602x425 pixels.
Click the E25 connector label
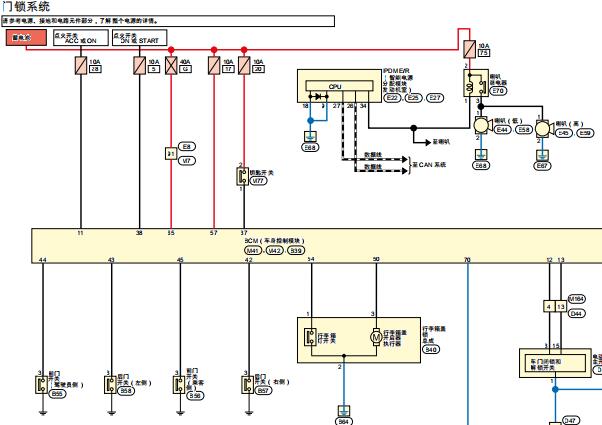[x=413, y=98]
